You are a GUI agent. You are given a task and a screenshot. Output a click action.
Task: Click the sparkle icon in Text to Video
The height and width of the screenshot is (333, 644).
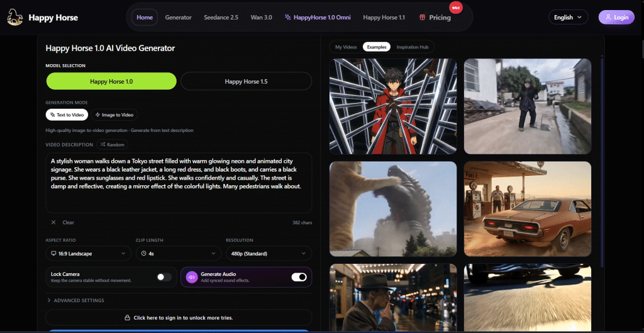click(53, 115)
